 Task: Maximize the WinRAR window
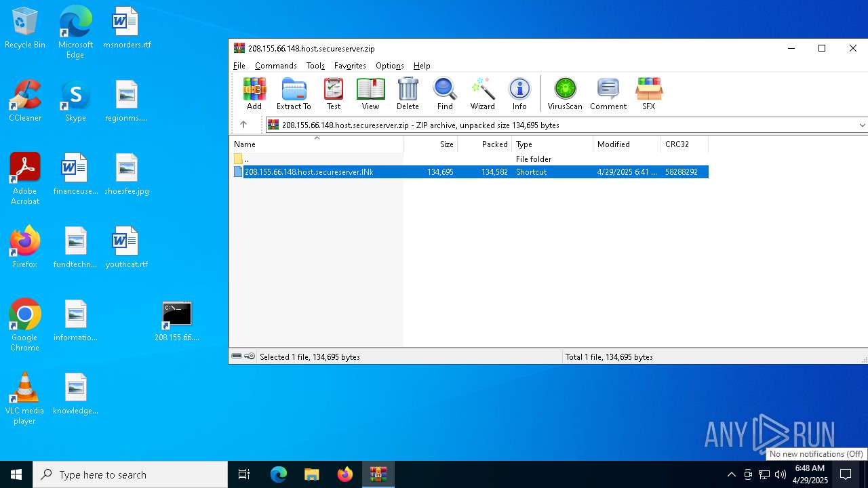tap(822, 48)
